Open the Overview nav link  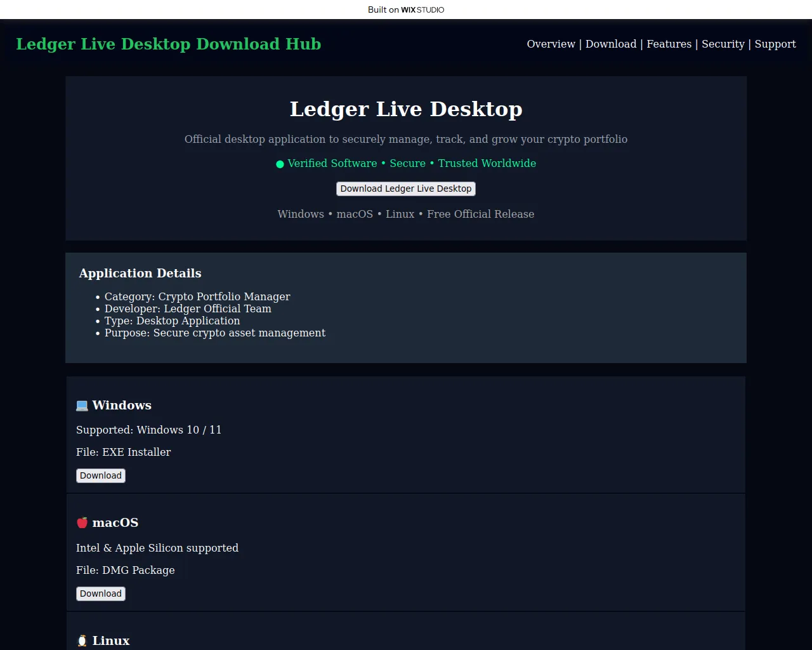[551, 44]
